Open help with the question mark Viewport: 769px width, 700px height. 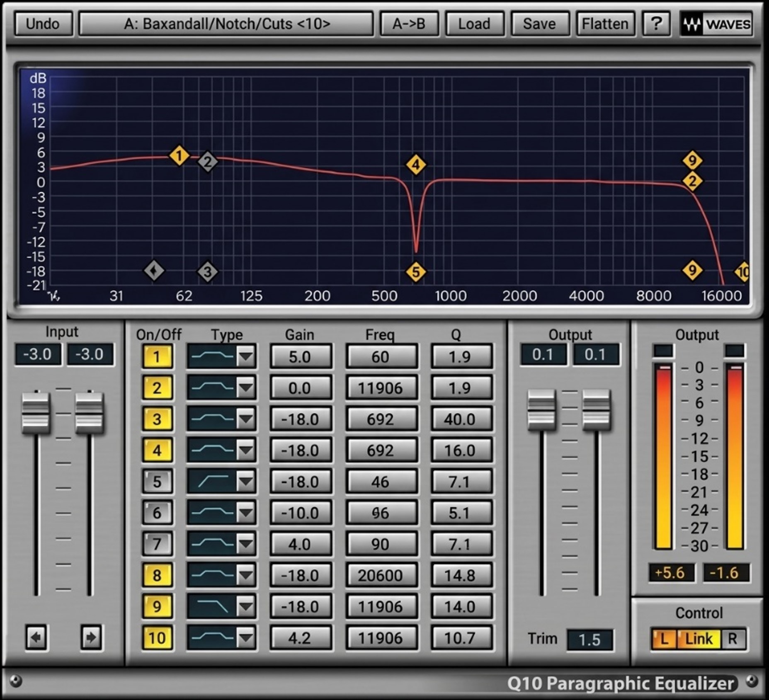[656, 24]
